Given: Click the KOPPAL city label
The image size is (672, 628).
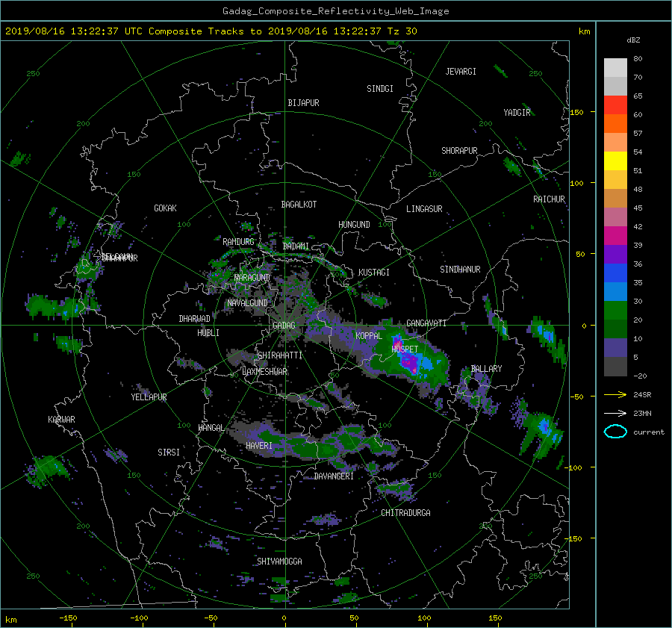Looking at the screenshot, I should point(369,335).
